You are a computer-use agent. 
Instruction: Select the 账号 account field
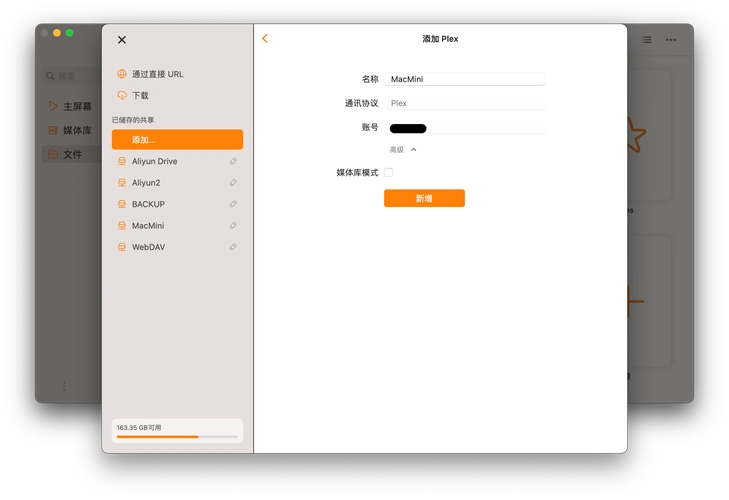[465, 128]
